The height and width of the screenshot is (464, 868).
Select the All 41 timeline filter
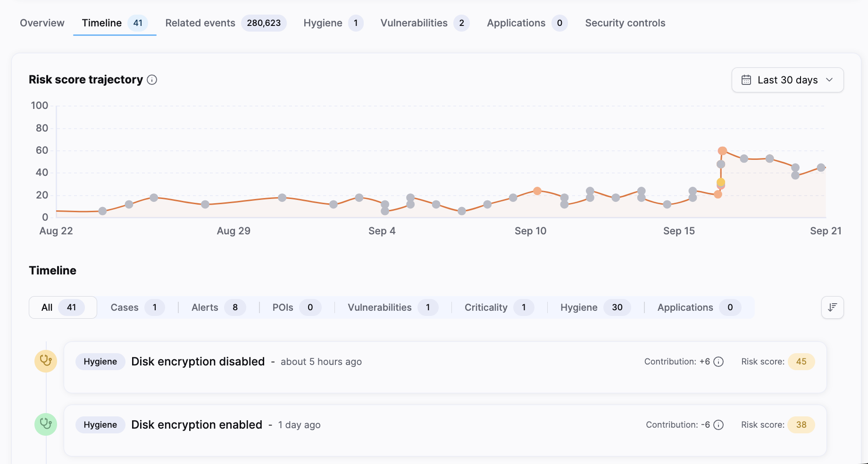coord(63,307)
